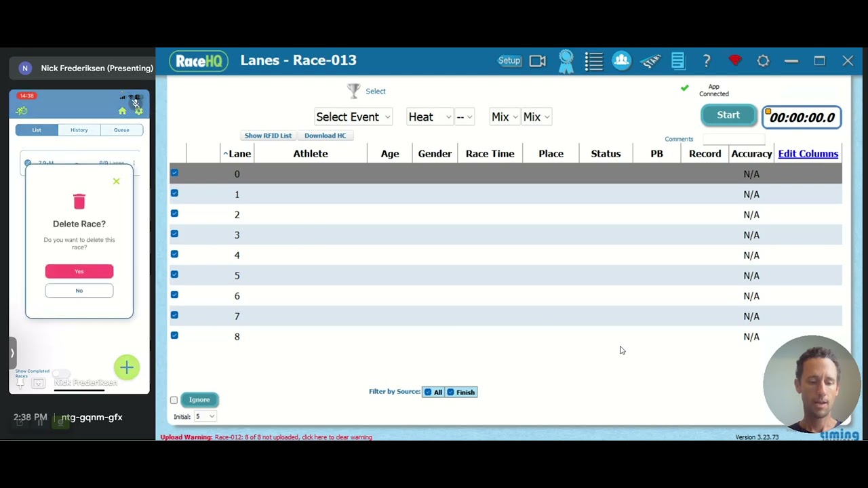Open the help question mark icon
868x488 pixels.
point(707,61)
